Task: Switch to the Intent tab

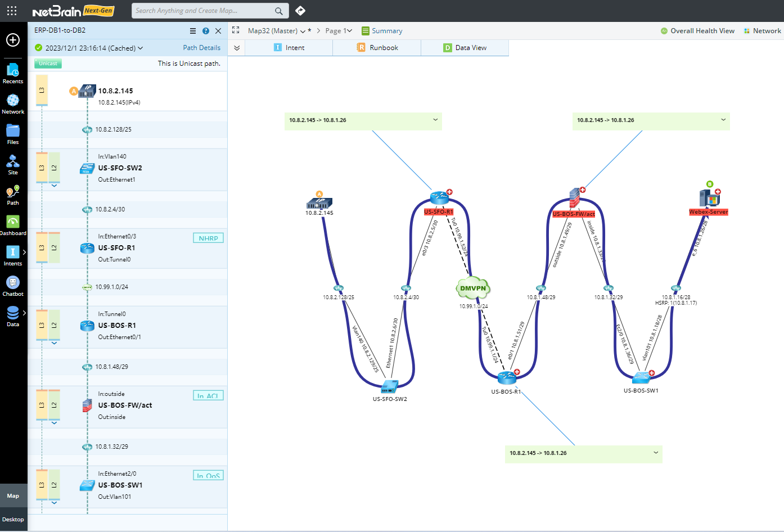Action: (x=289, y=48)
